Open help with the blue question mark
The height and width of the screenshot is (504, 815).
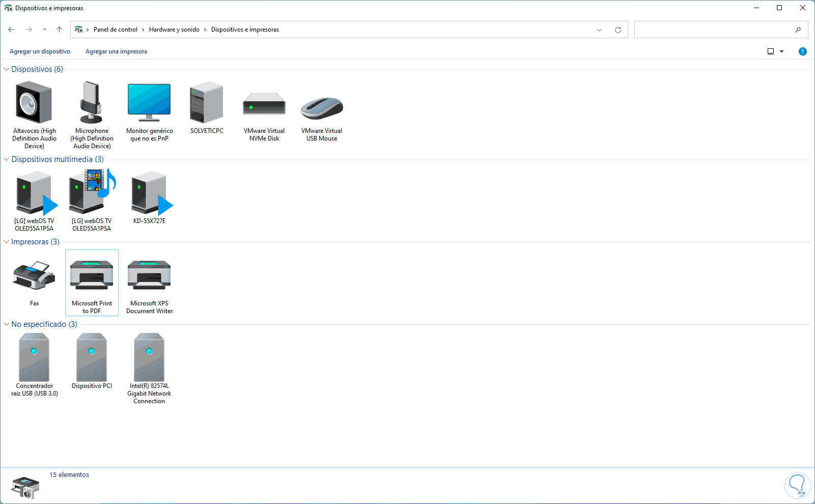(x=803, y=51)
